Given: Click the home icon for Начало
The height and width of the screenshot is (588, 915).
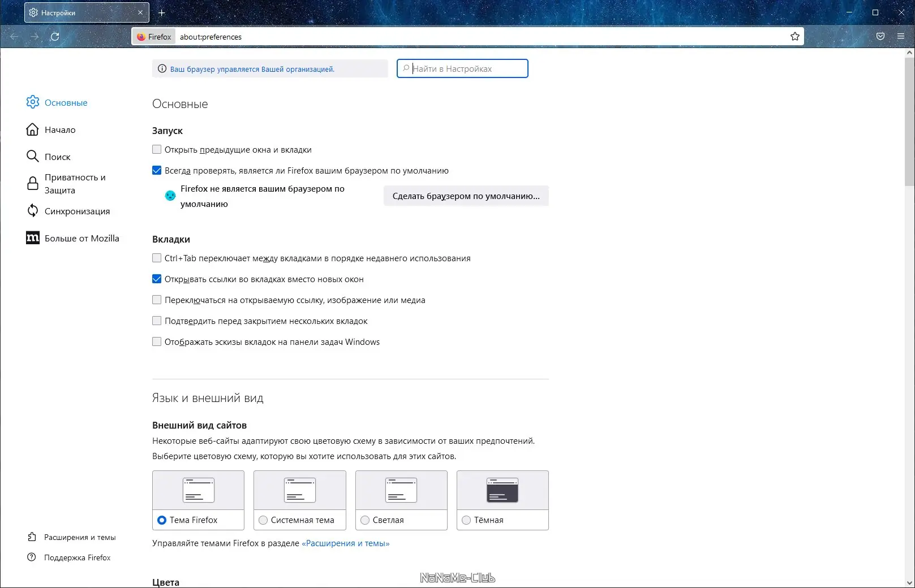Looking at the screenshot, I should [33, 129].
